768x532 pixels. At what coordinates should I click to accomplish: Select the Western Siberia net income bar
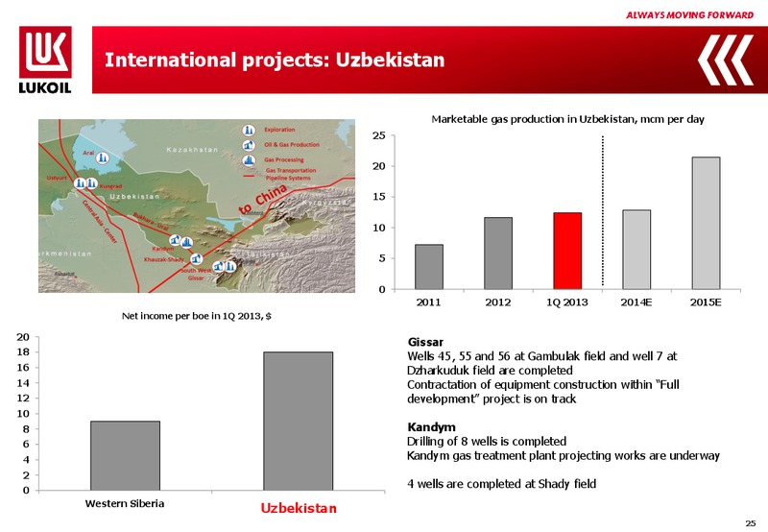[x=125, y=455]
